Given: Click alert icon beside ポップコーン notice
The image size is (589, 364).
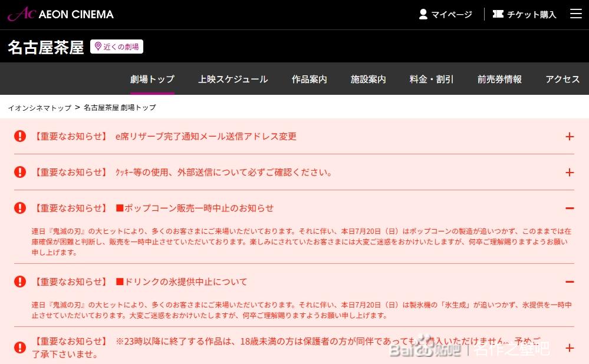Looking at the screenshot, I should pos(20,208).
